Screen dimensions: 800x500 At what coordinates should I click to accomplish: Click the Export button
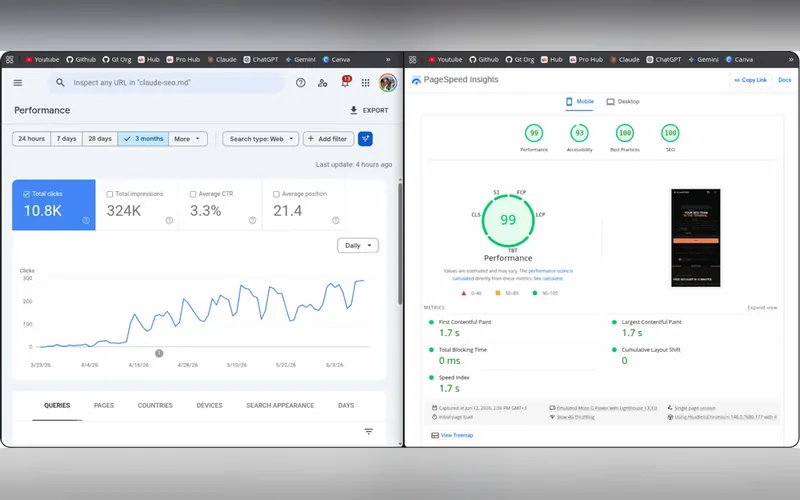pos(369,110)
